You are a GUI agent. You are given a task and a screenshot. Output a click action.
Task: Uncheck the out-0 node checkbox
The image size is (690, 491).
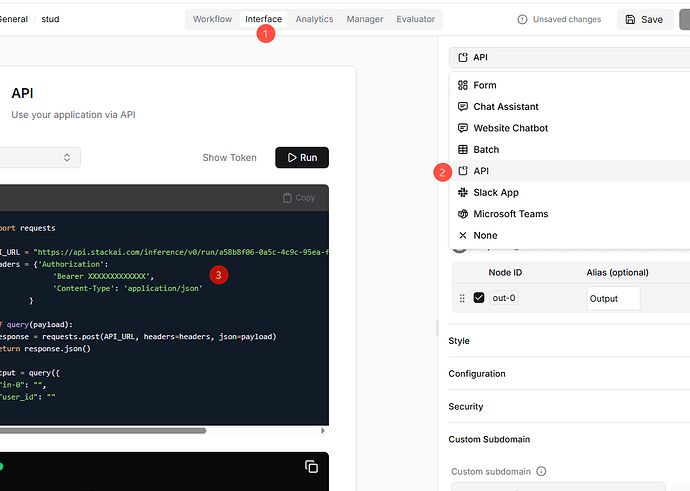pos(479,298)
